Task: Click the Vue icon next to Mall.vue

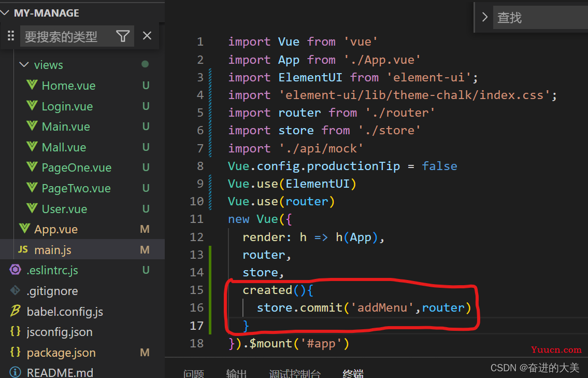Action: [x=32, y=146]
